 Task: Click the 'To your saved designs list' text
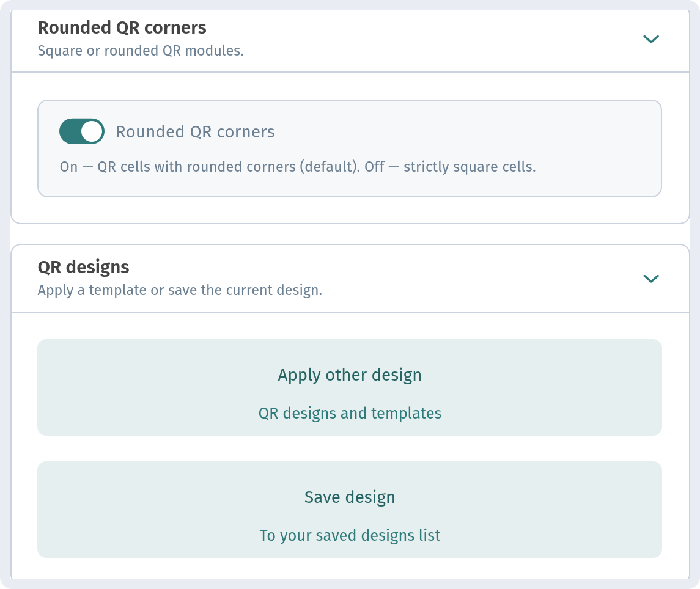pyautogui.click(x=350, y=535)
